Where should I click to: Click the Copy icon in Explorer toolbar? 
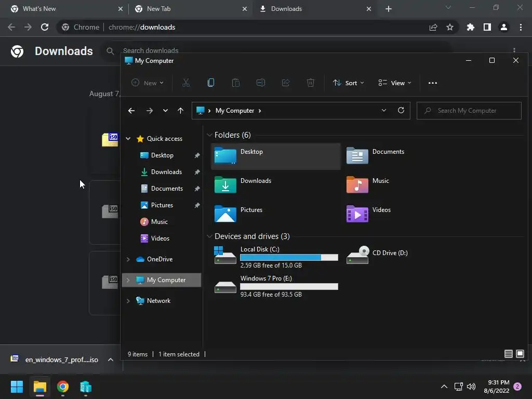(x=211, y=83)
